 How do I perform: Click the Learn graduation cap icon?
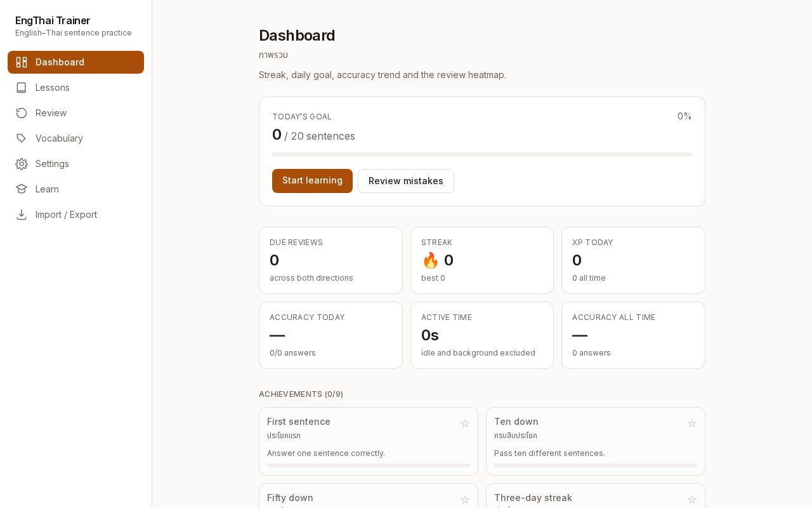(22, 189)
